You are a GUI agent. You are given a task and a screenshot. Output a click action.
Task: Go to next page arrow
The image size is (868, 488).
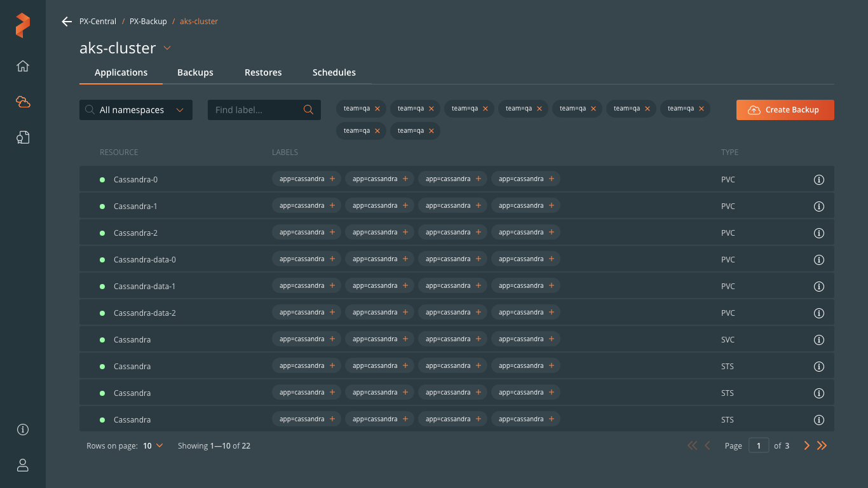(x=807, y=446)
